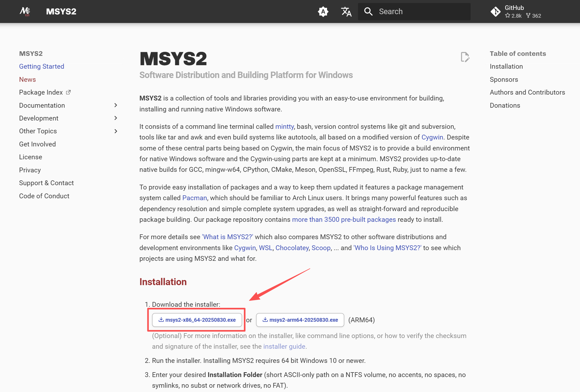Expand the Documentation section chevron

tap(116, 105)
